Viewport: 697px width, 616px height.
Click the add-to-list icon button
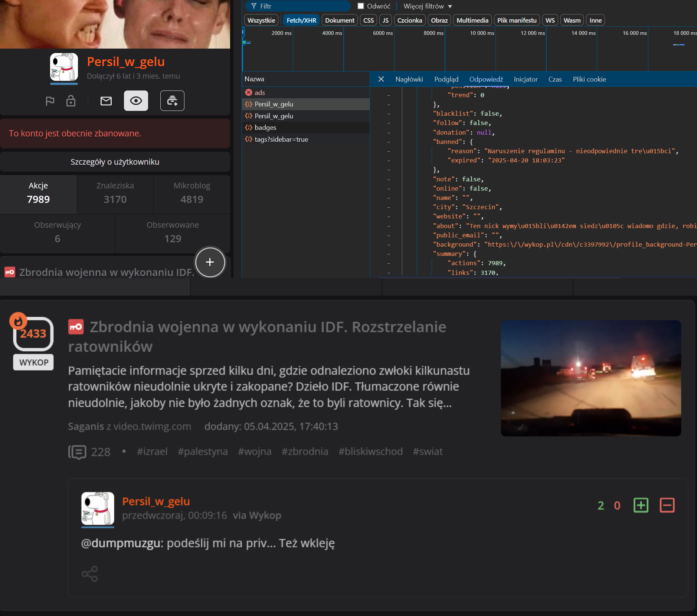point(172,101)
